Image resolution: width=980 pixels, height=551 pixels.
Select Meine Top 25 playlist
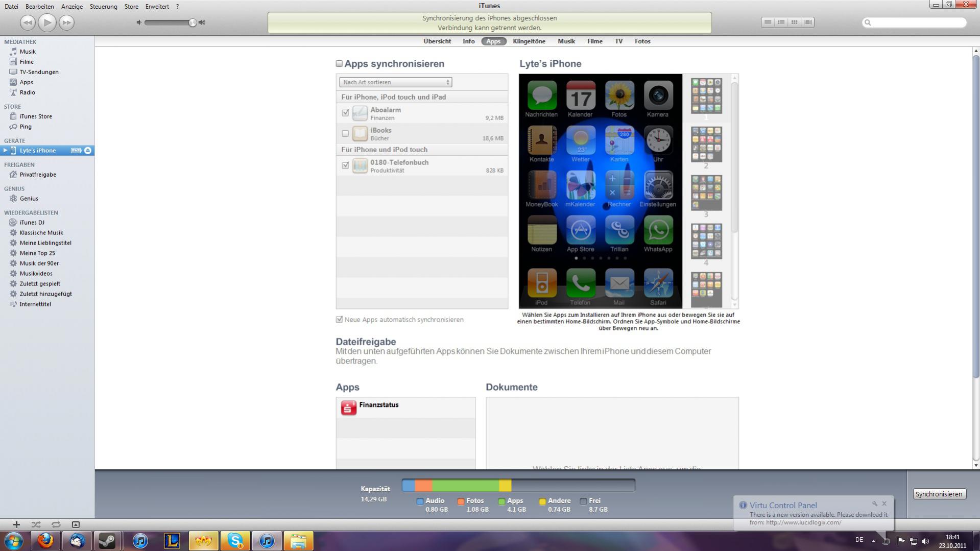point(37,253)
